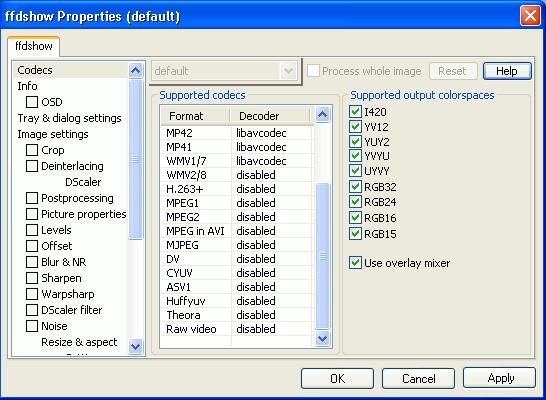
Task: Open the default preset dropdown
Action: [x=288, y=71]
